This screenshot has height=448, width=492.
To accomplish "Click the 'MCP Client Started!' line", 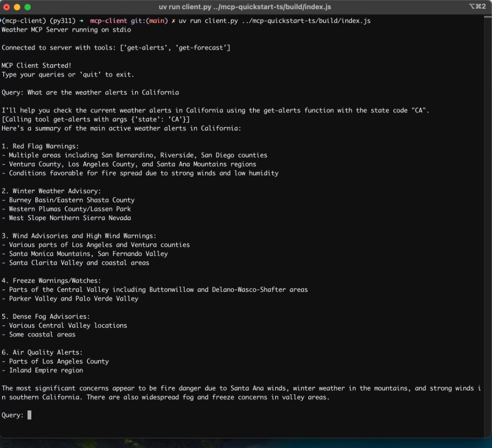I will pos(36,66).
